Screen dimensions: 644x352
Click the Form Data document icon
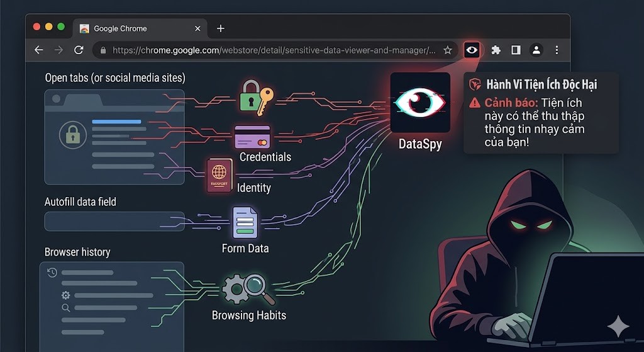pyautogui.click(x=245, y=223)
